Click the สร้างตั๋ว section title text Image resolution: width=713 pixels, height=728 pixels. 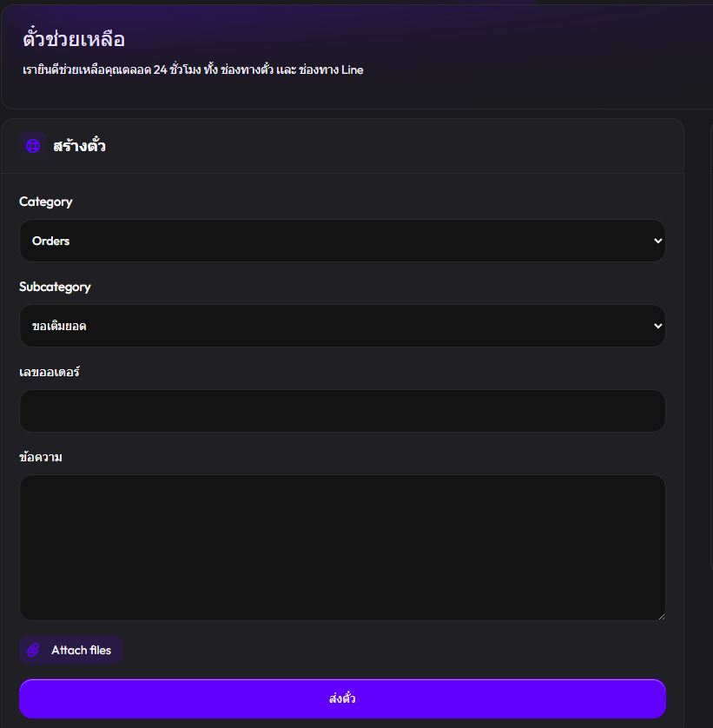pos(79,146)
